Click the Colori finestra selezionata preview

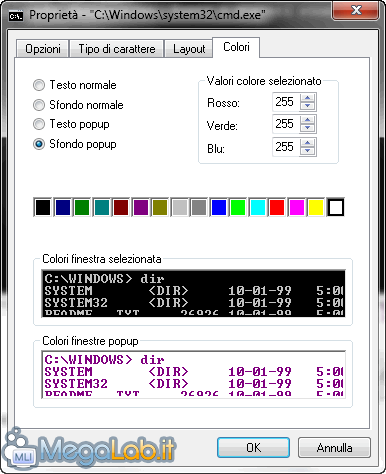(x=194, y=293)
